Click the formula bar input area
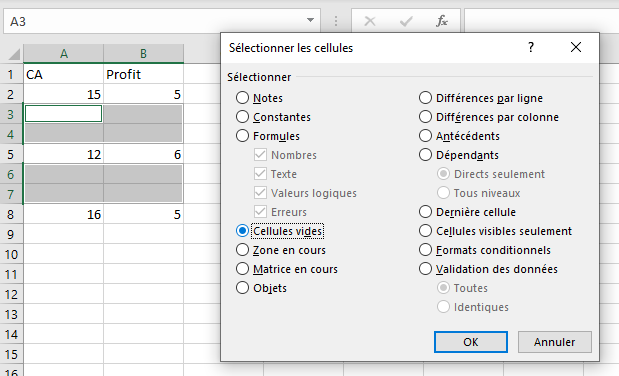The width and height of the screenshot is (619, 376). [542, 21]
